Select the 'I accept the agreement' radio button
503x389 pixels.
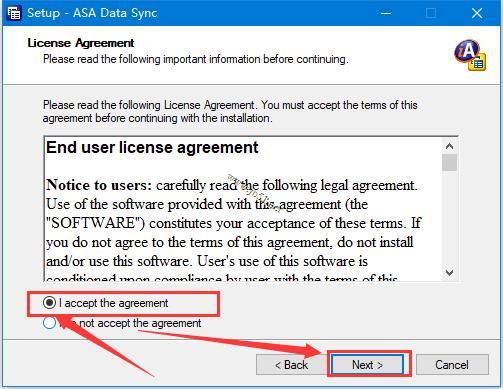(x=49, y=303)
